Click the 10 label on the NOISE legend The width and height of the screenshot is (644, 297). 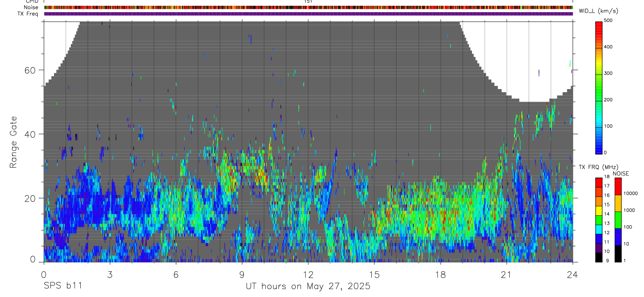click(x=626, y=244)
